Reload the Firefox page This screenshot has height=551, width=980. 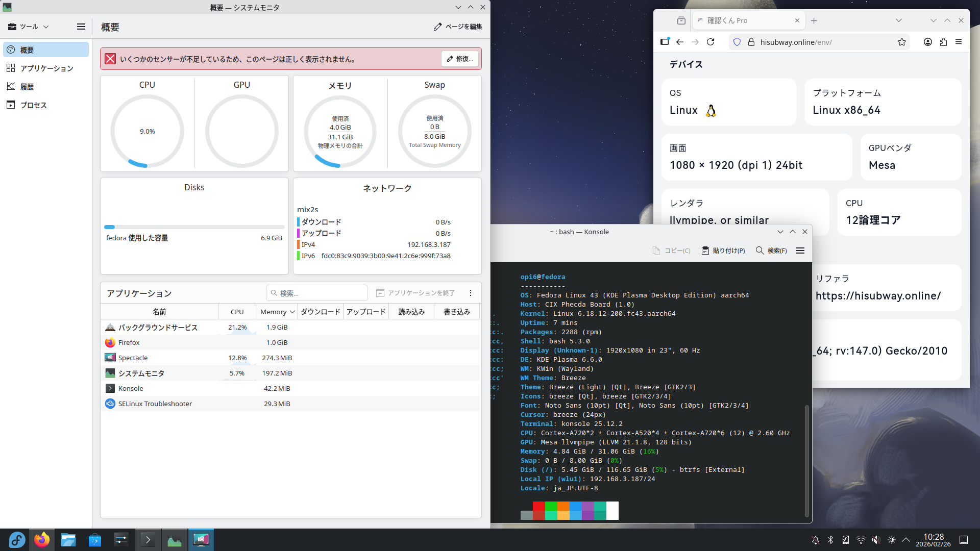[710, 42]
